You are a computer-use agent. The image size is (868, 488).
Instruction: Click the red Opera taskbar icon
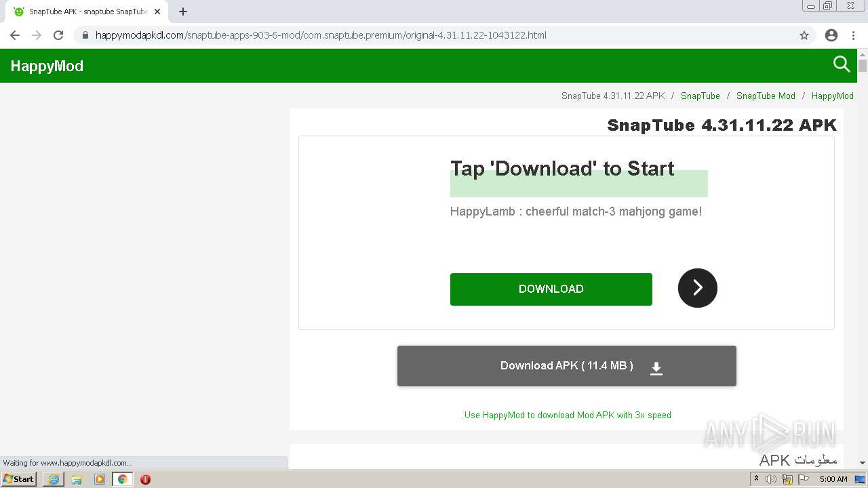(145, 479)
